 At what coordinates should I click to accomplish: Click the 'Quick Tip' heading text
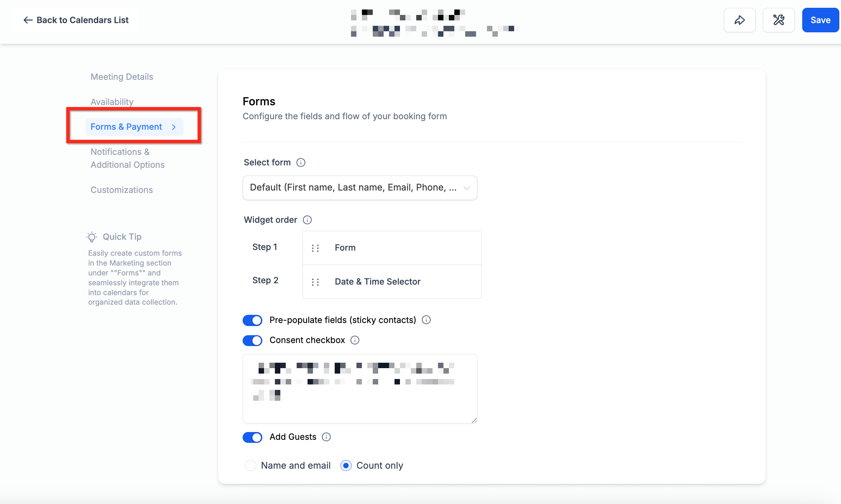(x=122, y=237)
